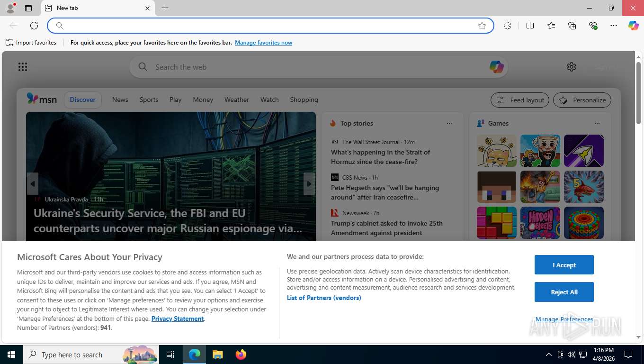The image size is (644, 364).
Task: Open the volume icon in system tray
Action: 572,355
